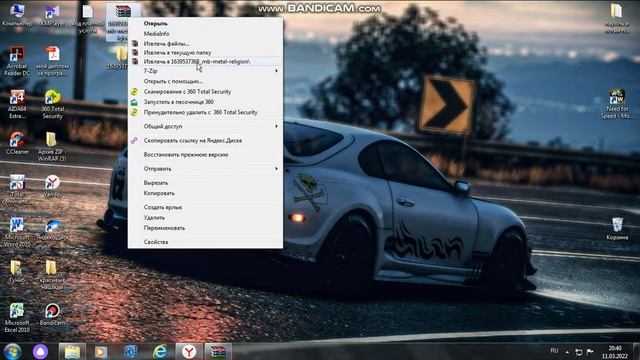Open the Windows Start menu
This screenshot has width=640, height=360.
click(x=13, y=351)
